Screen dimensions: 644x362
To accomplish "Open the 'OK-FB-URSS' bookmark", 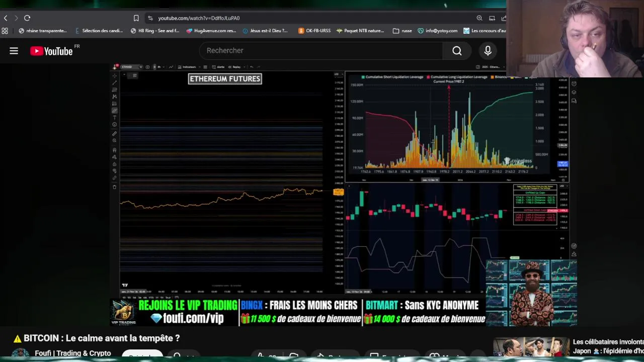I will tap(314, 31).
